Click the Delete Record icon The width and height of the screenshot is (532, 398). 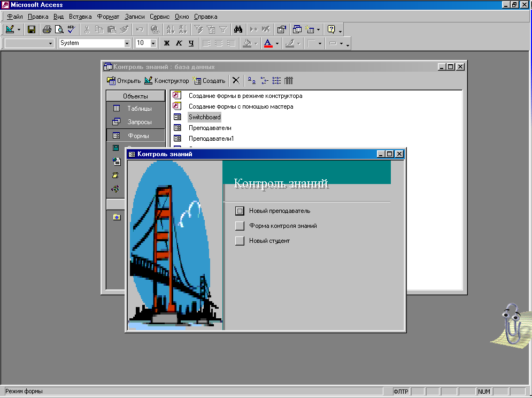pyautogui.click(x=266, y=29)
